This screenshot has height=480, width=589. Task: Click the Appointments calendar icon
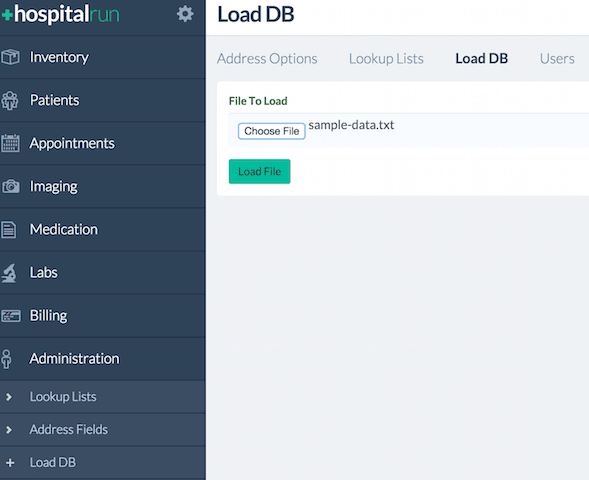coord(10,143)
